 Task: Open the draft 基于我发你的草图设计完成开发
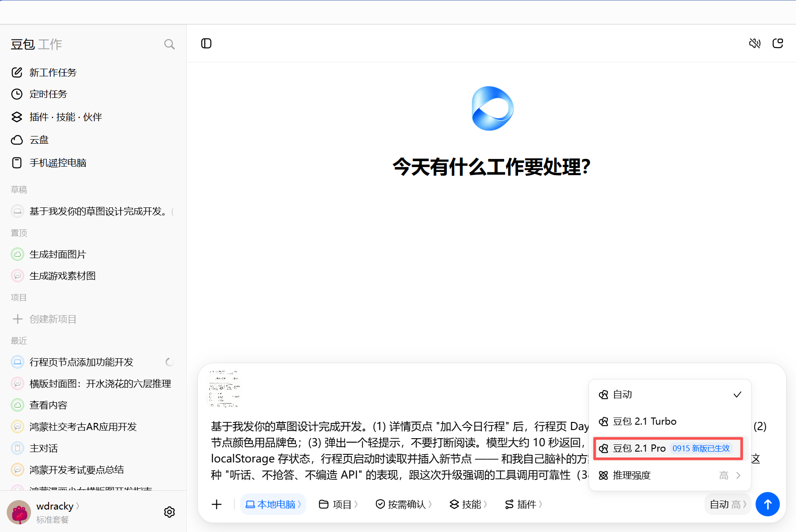tap(93, 211)
